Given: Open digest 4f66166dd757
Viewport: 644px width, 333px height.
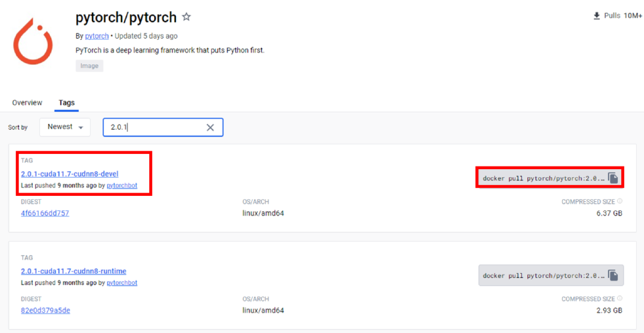Looking at the screenshot, I should click(45, 213).
